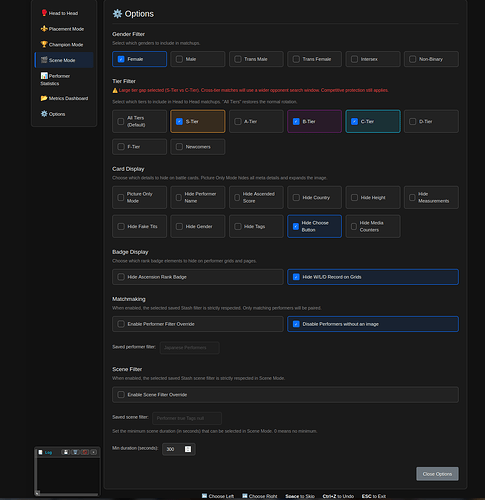Enable Hide Fake Tits option
The height and width of the screenshot is (500, 485).
pyautogui.click(x=139, y=226)
